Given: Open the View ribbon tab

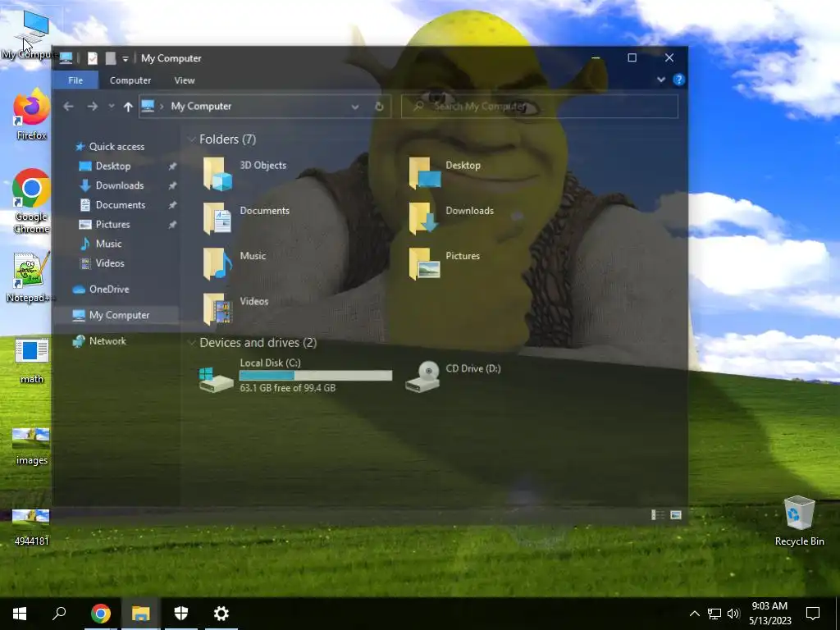Looking at the screenshot, I should pyautogui.click(x=185, y=80).
